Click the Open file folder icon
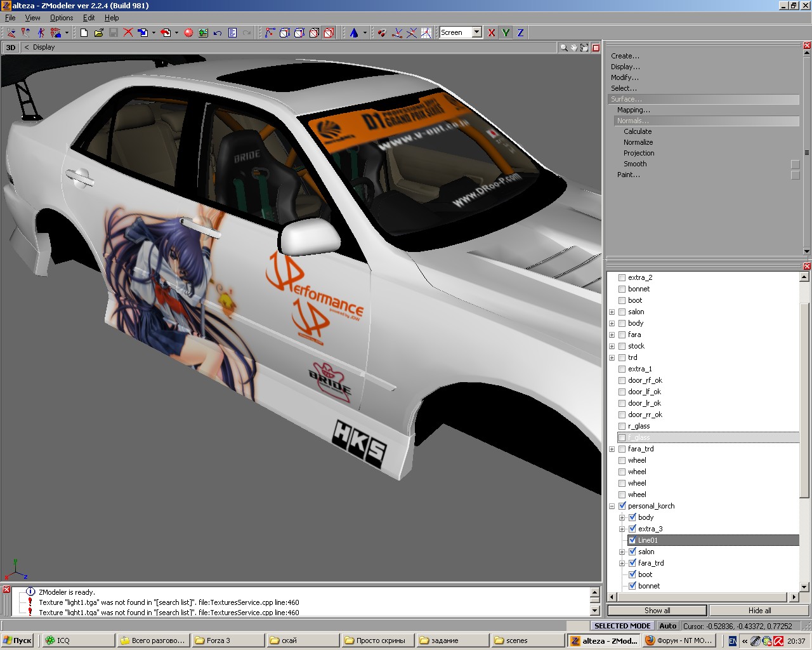The width and height of the screenshot is (812, 650). pos(99,32)
